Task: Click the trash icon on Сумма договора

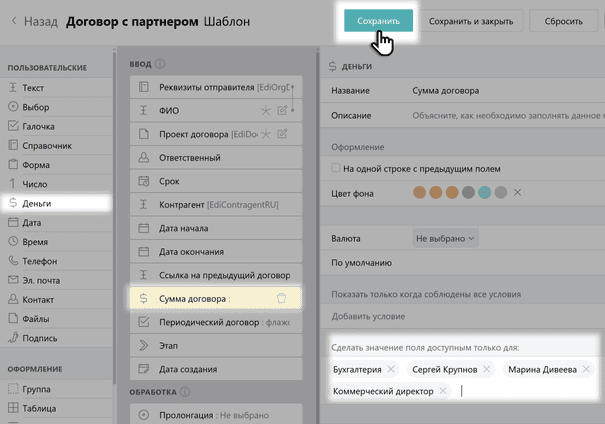Action: click(x=282, y=298)
